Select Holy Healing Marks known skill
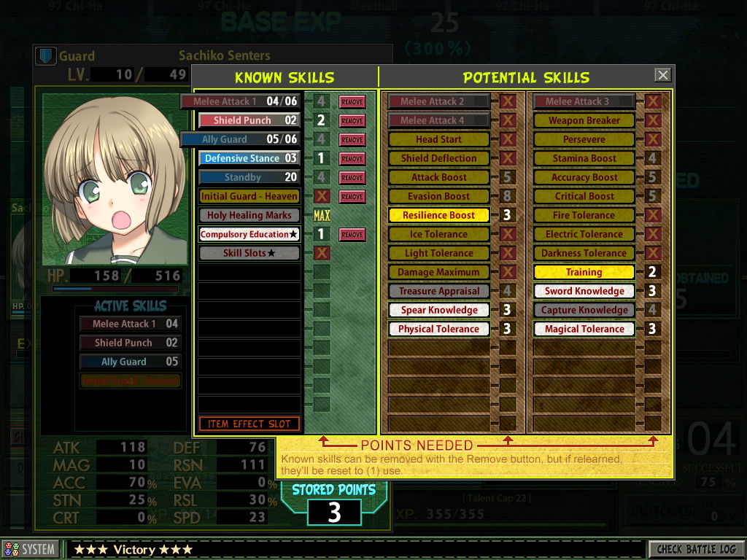Viewport: 747px width, 560px height. [249, 215]
